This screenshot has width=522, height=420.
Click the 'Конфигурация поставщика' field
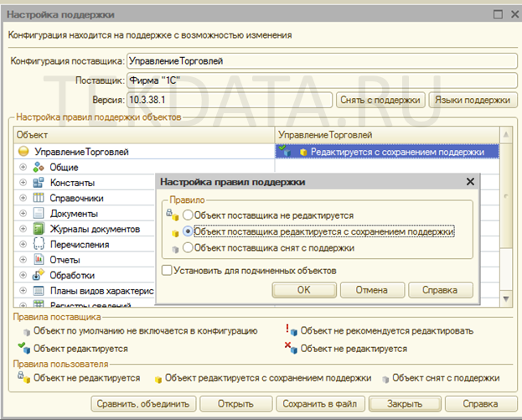click(x=322, y=61)
